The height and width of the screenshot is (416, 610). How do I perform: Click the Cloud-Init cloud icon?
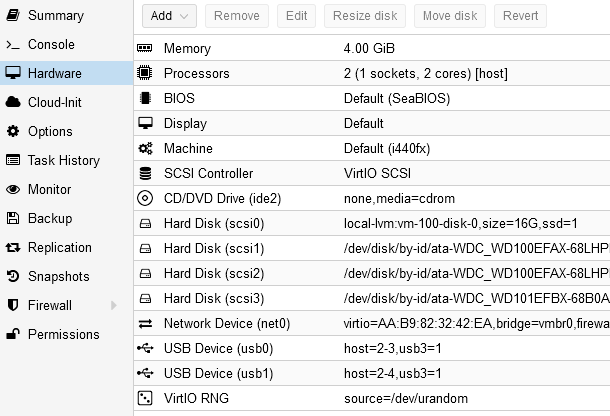[13, 102]
